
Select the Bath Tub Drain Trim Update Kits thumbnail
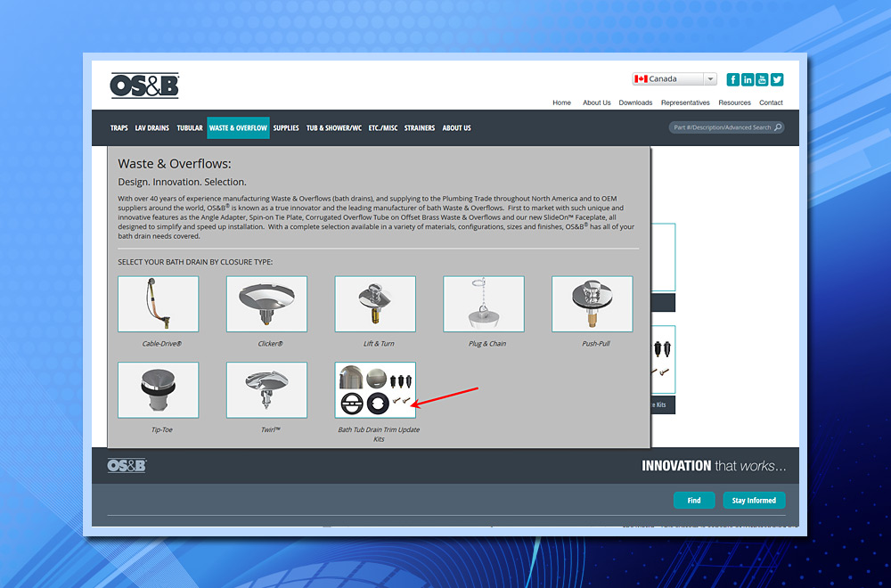pyautogui.click(x=375, y=390)
